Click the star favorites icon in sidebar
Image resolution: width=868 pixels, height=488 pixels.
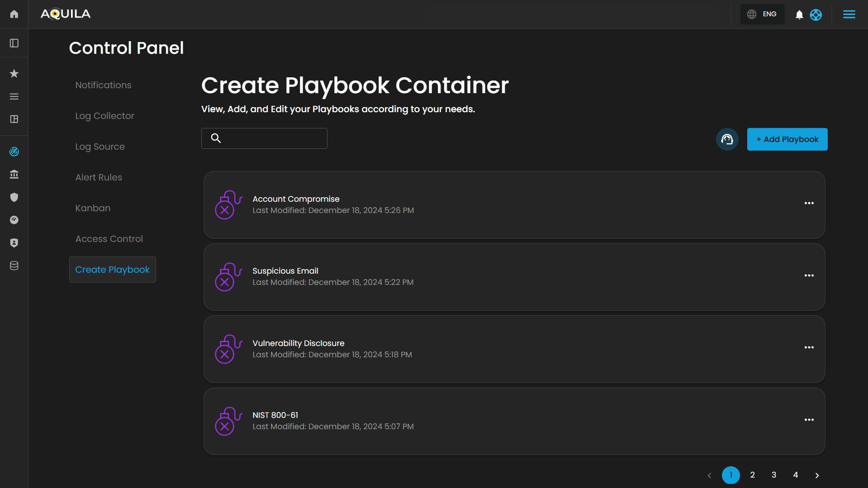coord(14,73)
